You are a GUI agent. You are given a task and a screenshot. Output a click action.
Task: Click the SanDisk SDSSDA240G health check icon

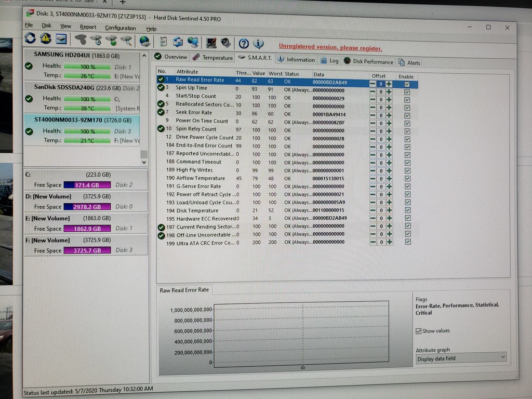pyautogui.click(x=29, y=98)
